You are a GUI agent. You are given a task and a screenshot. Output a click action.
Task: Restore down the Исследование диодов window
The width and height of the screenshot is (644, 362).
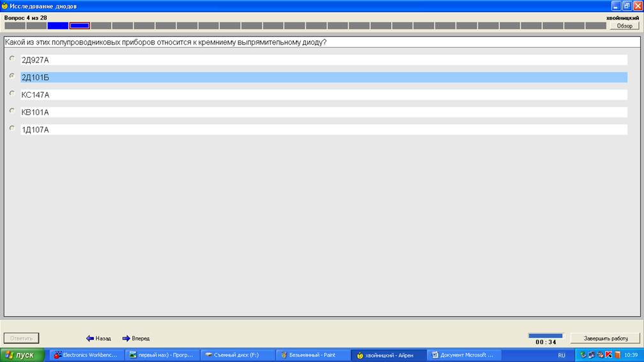[x=627, y=6]
